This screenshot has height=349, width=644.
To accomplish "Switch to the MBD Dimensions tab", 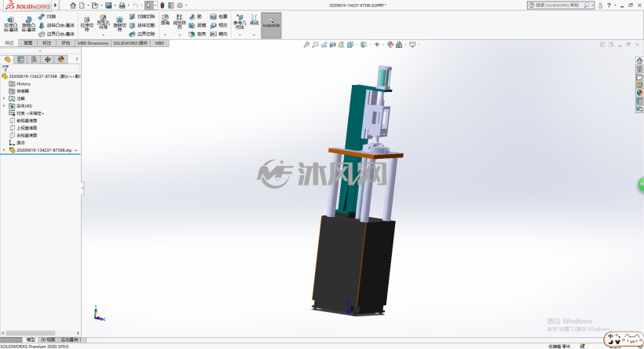I will [93, 42].
